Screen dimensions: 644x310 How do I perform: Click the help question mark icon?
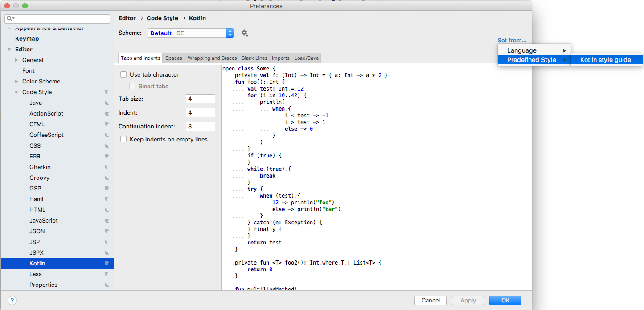(12, 300)
